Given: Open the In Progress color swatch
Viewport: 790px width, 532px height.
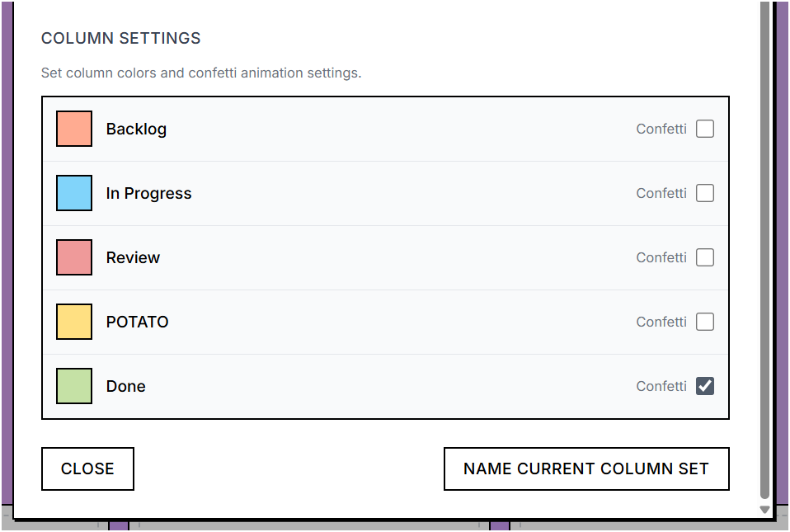Looking at the screenshot, I should click(73, 193).
